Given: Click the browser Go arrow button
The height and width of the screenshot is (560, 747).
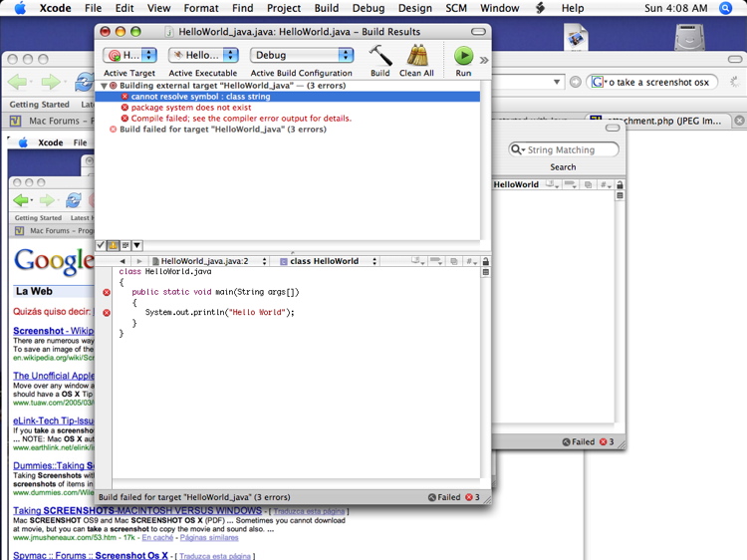Looking at the screenshot, I should [x=575, y=82].
